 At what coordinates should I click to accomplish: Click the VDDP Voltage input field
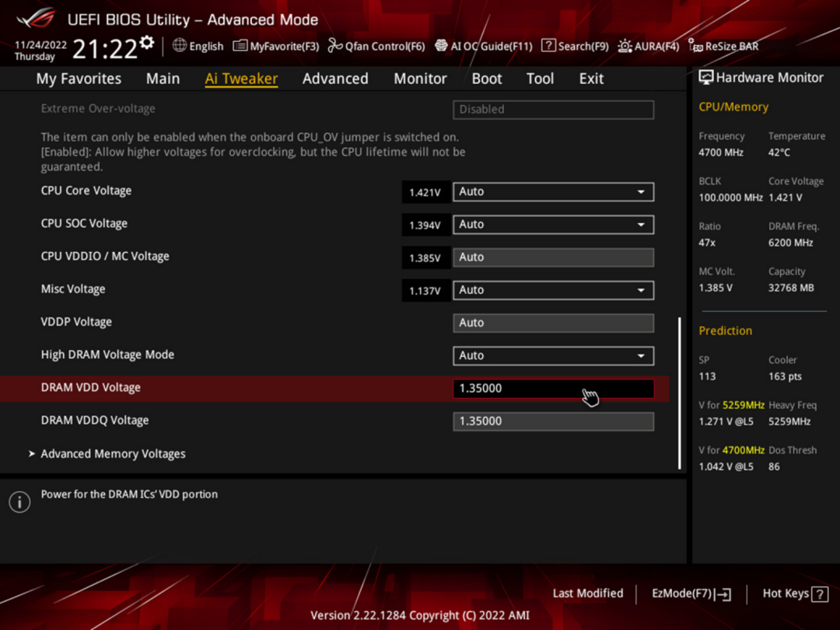554,323
